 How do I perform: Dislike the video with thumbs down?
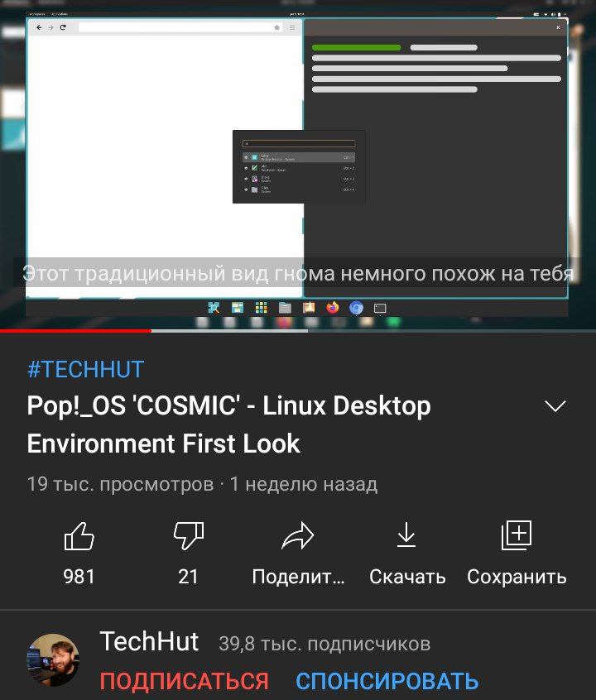pos(188,535)
